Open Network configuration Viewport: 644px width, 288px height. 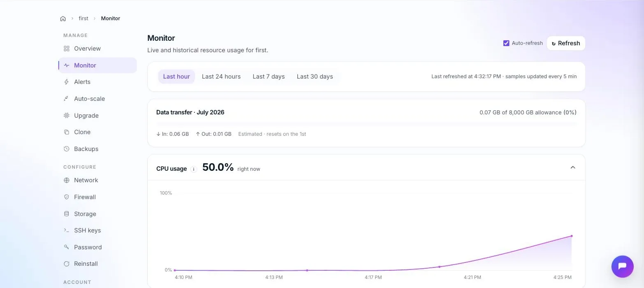[97, 180]
